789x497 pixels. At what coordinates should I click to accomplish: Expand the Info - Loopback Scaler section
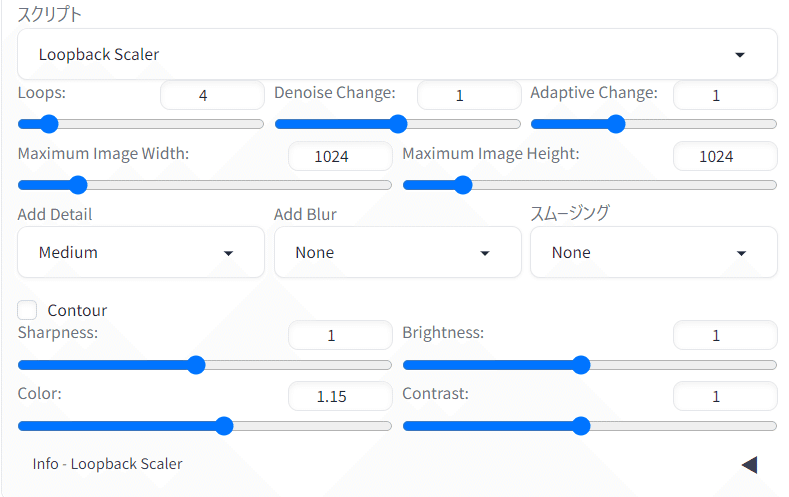tap(749, 464)
